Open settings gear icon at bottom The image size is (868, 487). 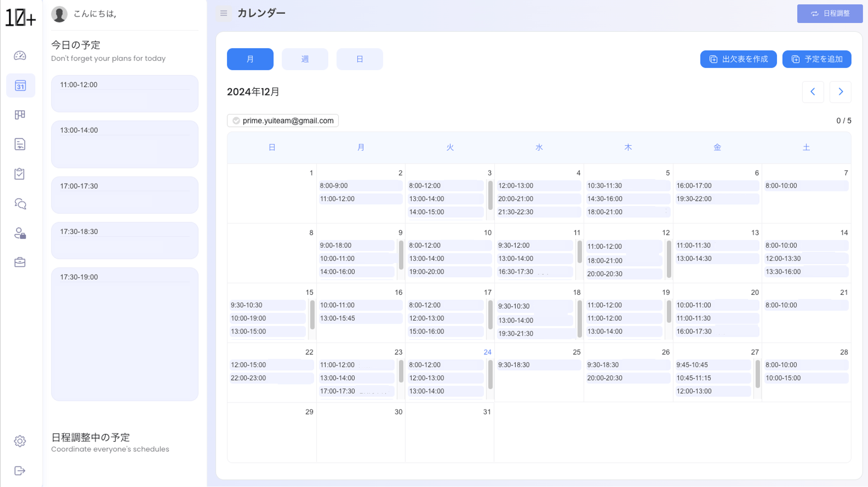(20, 441)
